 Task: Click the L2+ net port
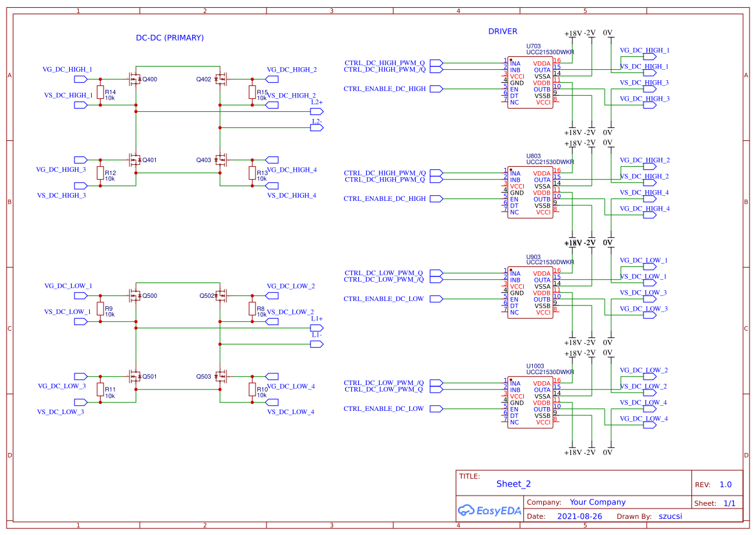tap(317, 111)
